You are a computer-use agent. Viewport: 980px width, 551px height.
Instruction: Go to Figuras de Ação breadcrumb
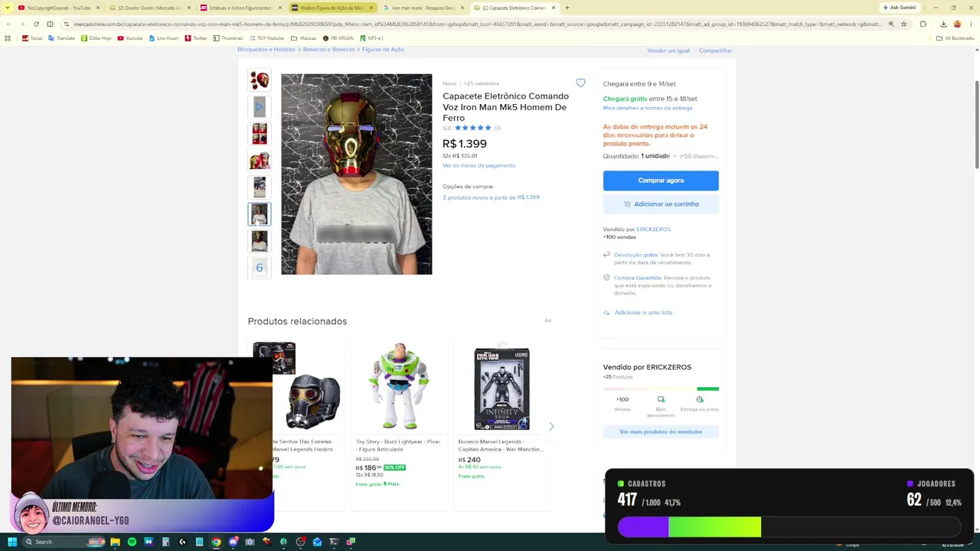click(383, 50)
